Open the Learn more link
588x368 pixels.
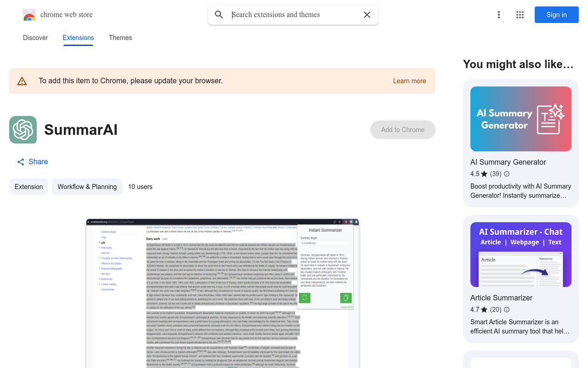(410, 81)
